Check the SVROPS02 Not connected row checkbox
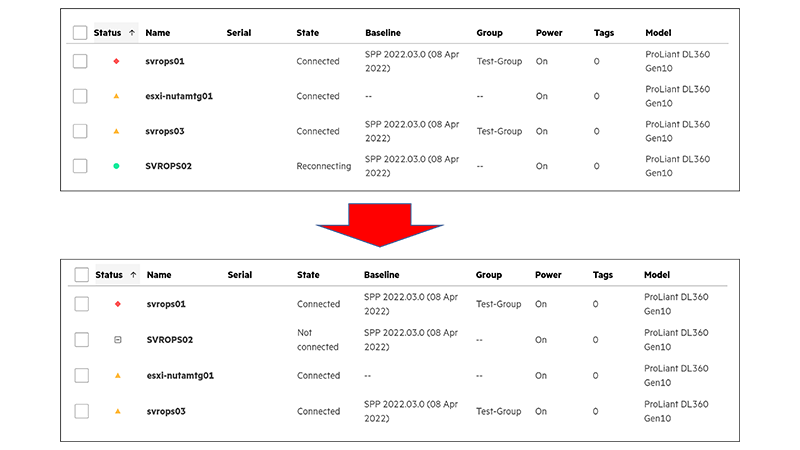The width and height of the screenshot is (800, 450). pos(82,340)
